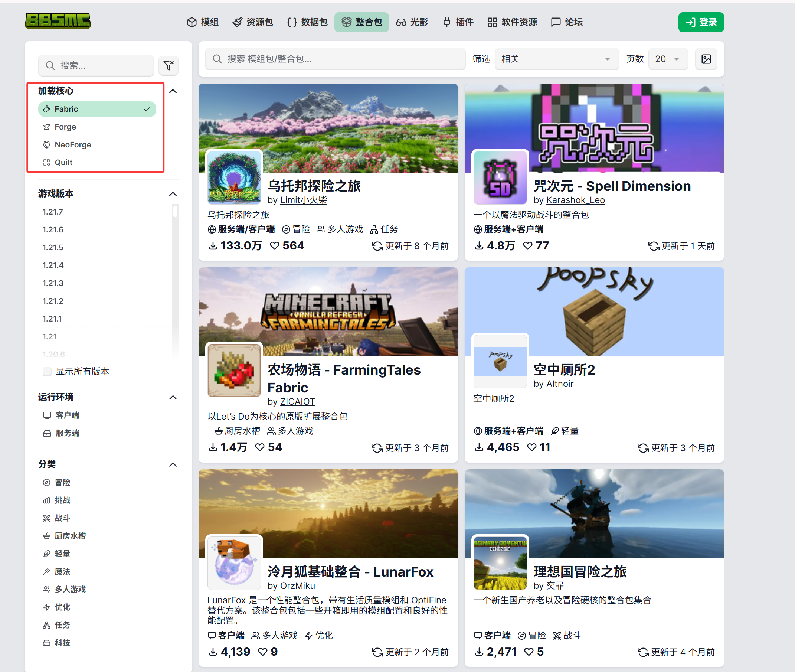The image size is (795, 672).
Task: Select game version 1.21.7
Action: pyautogui.click(x=53, y=212)
